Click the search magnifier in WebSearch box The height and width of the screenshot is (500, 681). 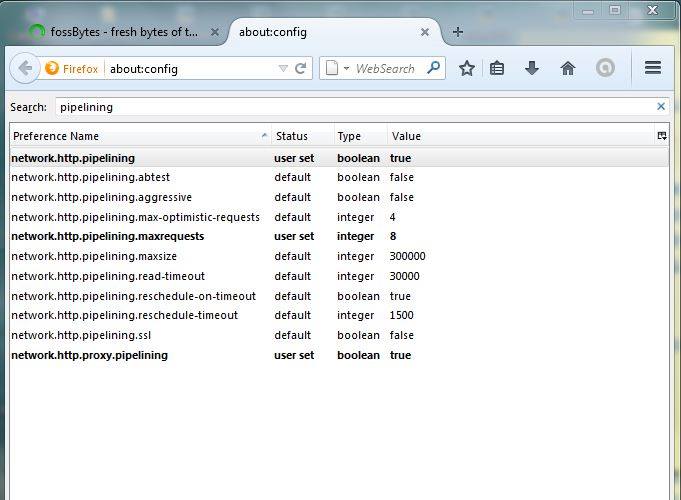click(434, 69)
